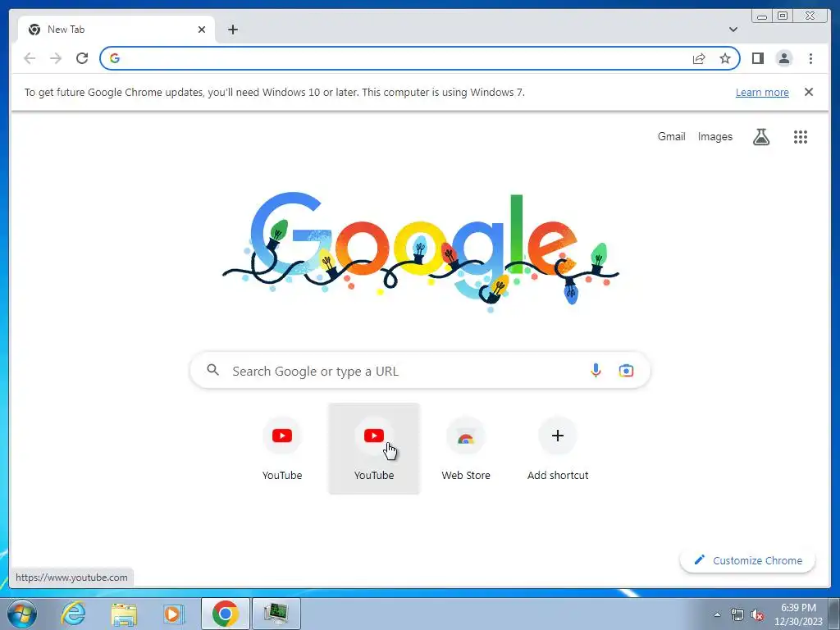Open a new tab with the plus button
The height and width of the screenshot is (630, 840).
232,30
